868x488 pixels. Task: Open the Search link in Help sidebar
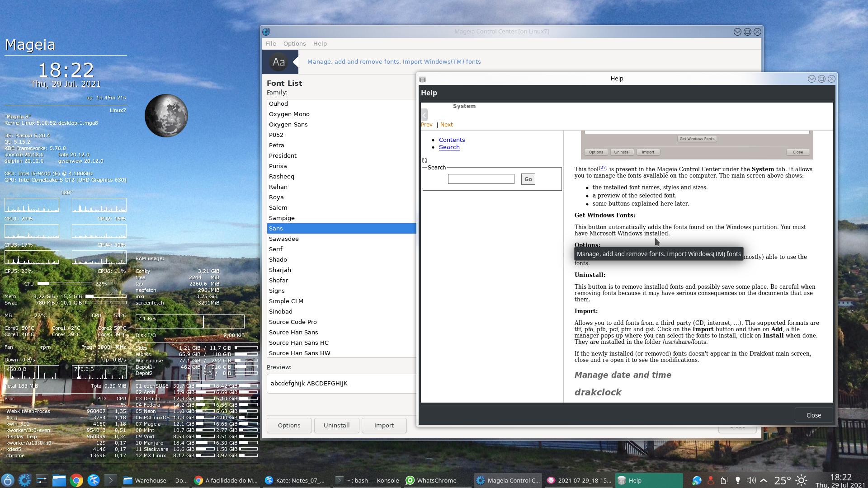coord(449,147)
